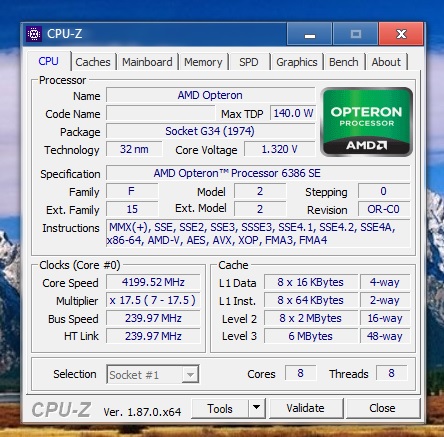Close the CPU-Z window with X
The width and height of the screenshot is (444, 437).
[x=401, y=34]
